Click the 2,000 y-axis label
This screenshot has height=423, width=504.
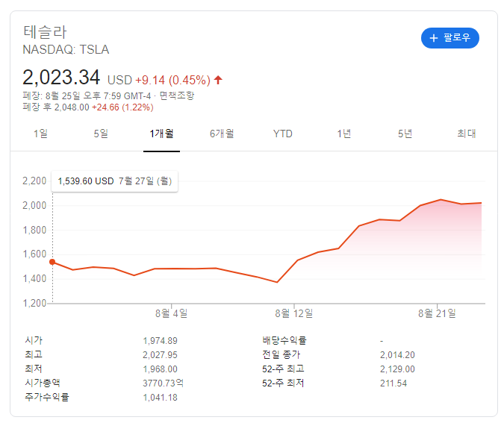pos(34,205)
